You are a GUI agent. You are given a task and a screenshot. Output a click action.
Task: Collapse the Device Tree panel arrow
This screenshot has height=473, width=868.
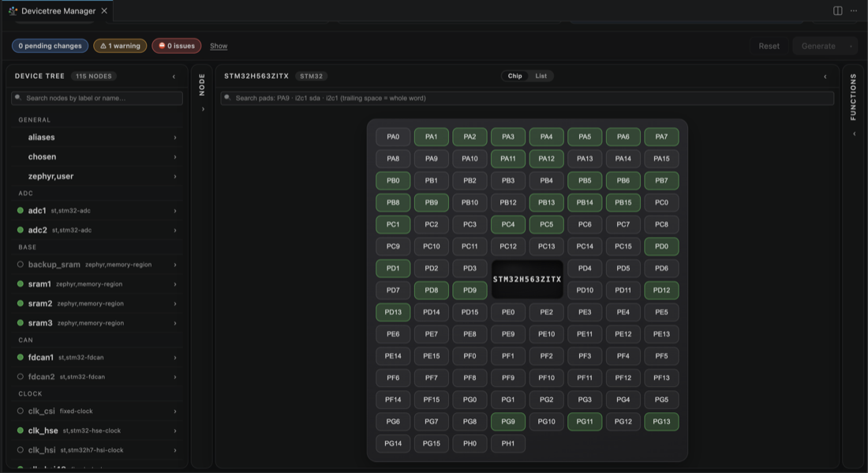pyautogui.click(x=174, y=77)
